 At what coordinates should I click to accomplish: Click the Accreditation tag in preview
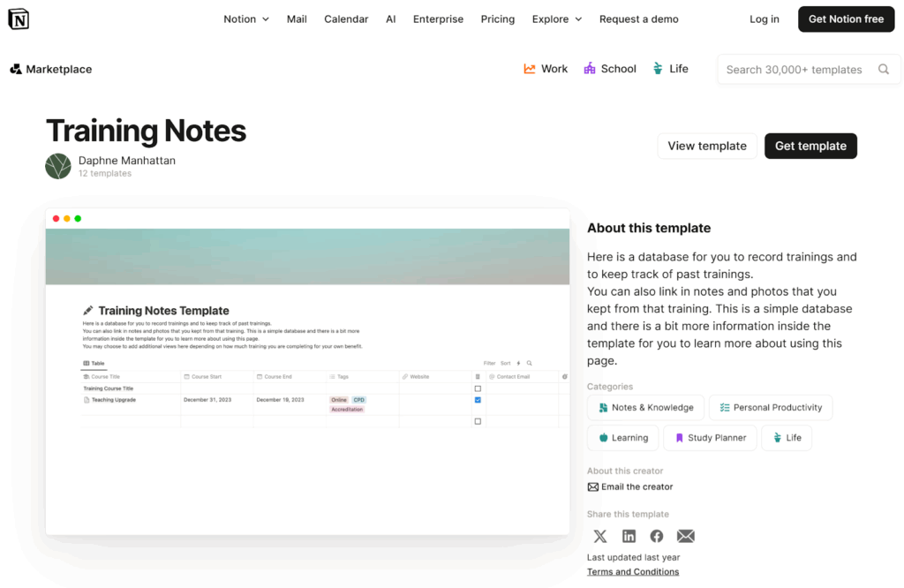tap(347, 410)
